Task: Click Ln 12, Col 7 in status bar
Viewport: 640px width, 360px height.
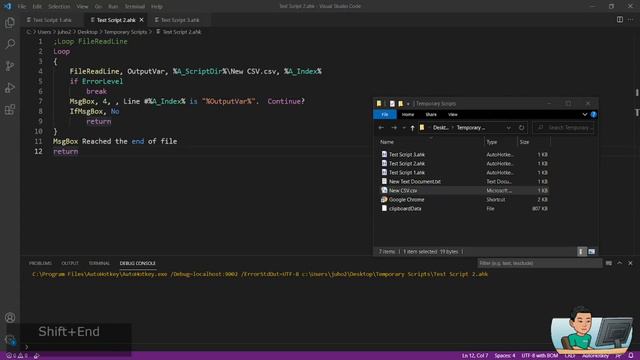Action: (x=475, y=356)
